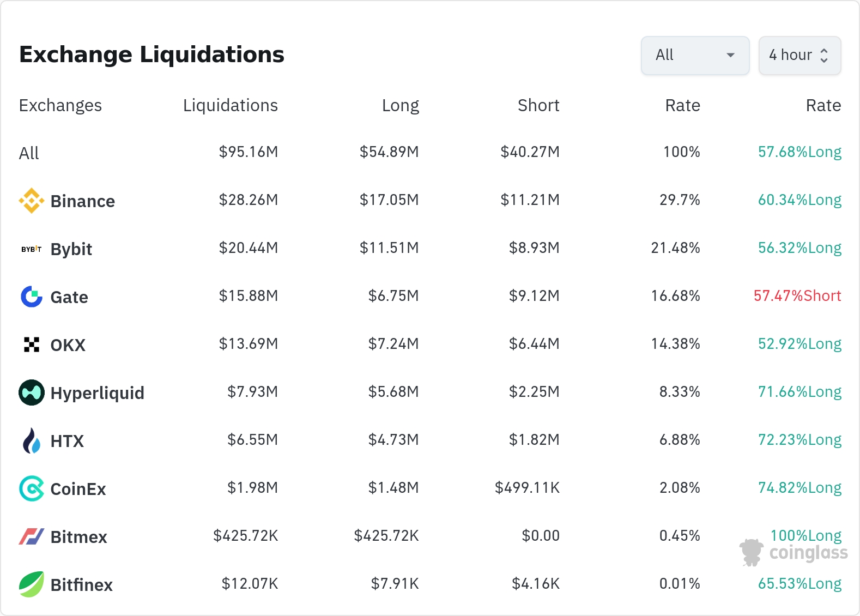
Task: Open the All symbols dropdown
Action: click(695, 55)
